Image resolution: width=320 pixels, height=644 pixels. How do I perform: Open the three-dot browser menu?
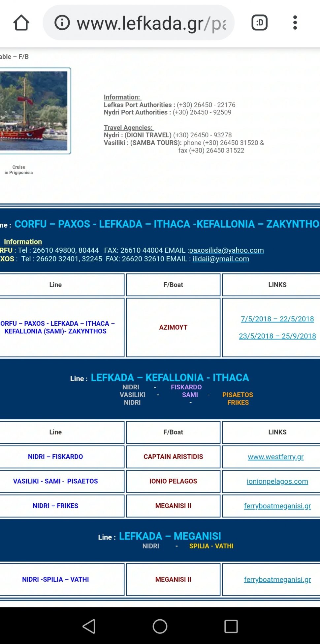[295, 23]
